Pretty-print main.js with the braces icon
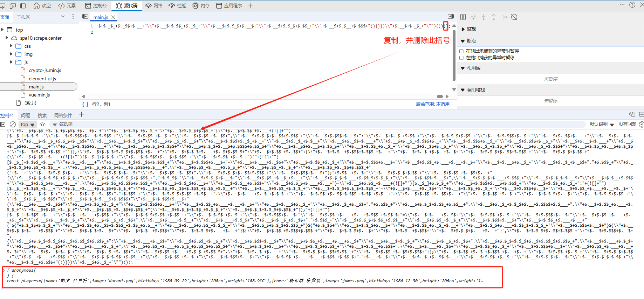644x299 pixels. (85, 104)
